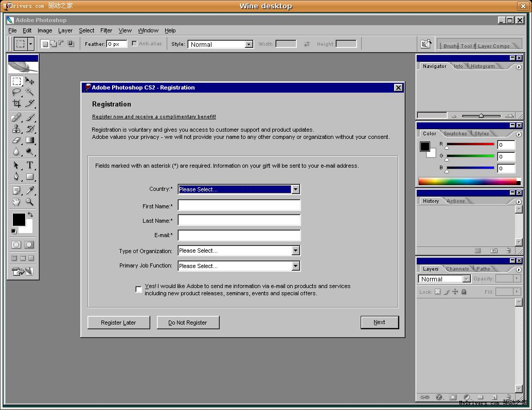532x410 pixels.
Task: Select the History Brush tool
Action: click(x=29, y=129)
